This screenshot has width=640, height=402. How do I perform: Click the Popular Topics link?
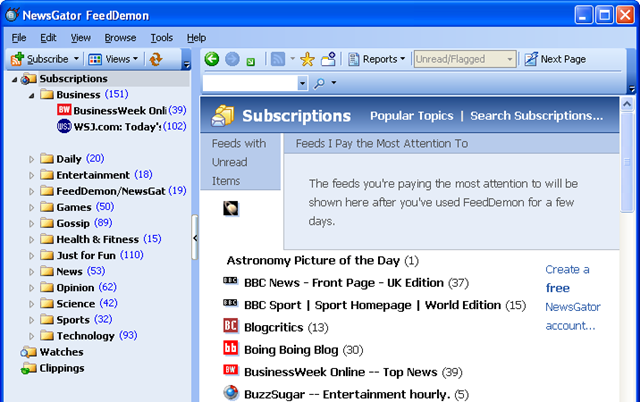coord(411,116)
